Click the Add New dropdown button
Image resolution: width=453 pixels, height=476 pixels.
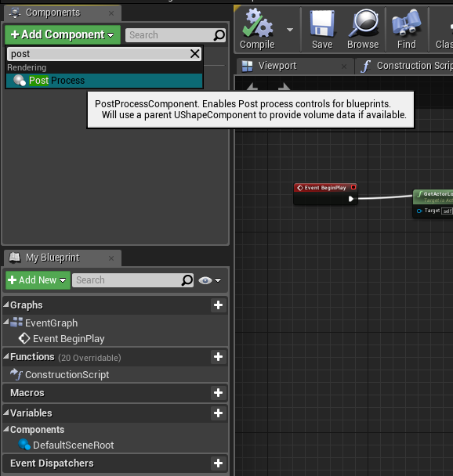38,280
